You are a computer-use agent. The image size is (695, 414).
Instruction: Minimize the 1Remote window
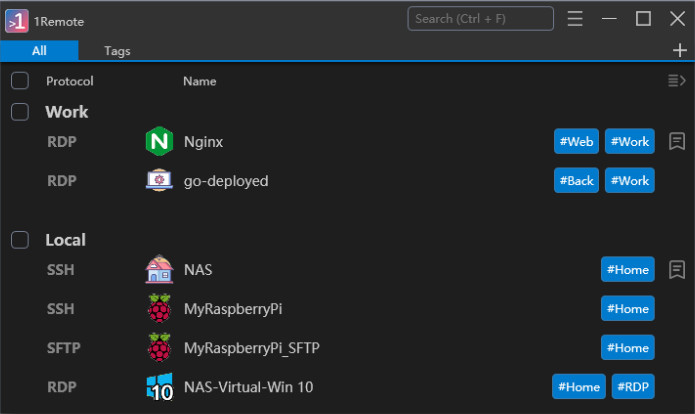609,19
